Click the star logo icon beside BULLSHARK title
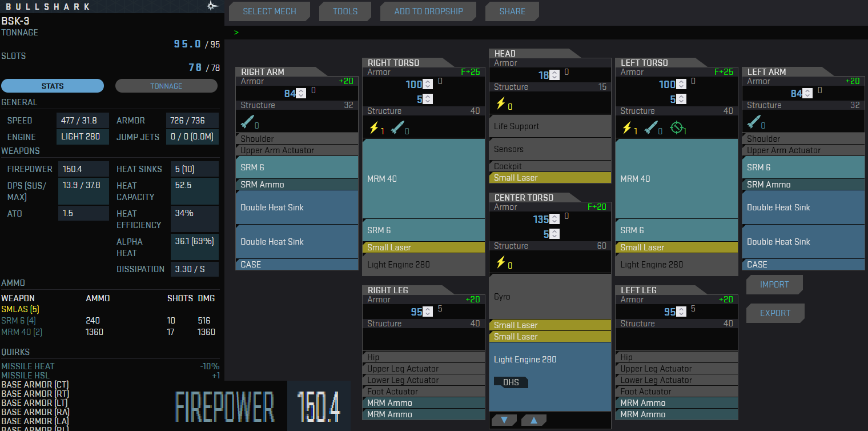868x431 pixels. coord(212,6)
